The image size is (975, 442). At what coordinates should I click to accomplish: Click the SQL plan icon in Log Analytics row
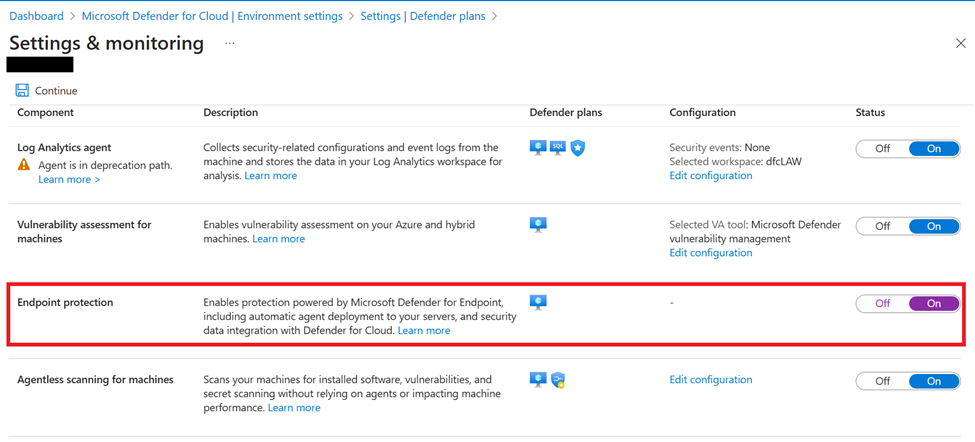558,148
